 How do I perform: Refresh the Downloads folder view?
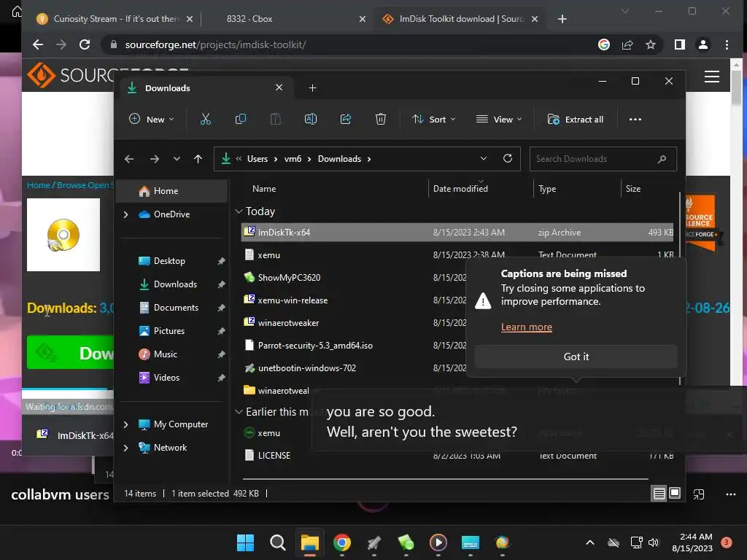[x=508, y=158]
